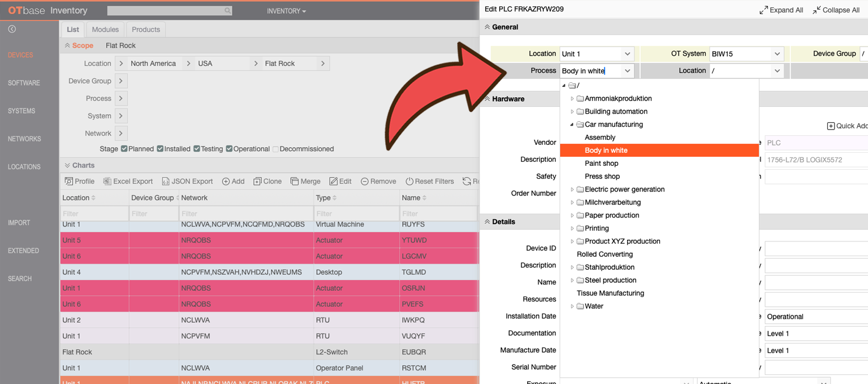Expand the Building automation tree node
The image size is (868, 384).
coord(572,111)
